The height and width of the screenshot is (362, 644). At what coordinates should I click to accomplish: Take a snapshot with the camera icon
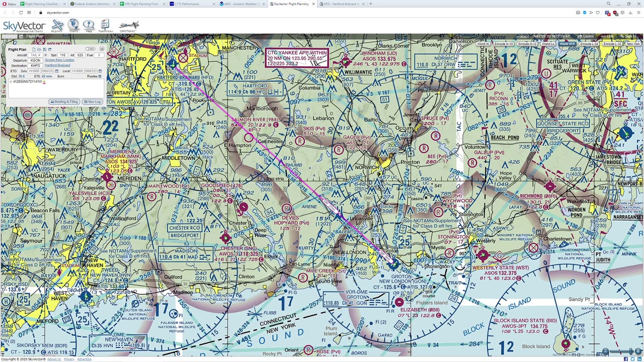[578, 13]
